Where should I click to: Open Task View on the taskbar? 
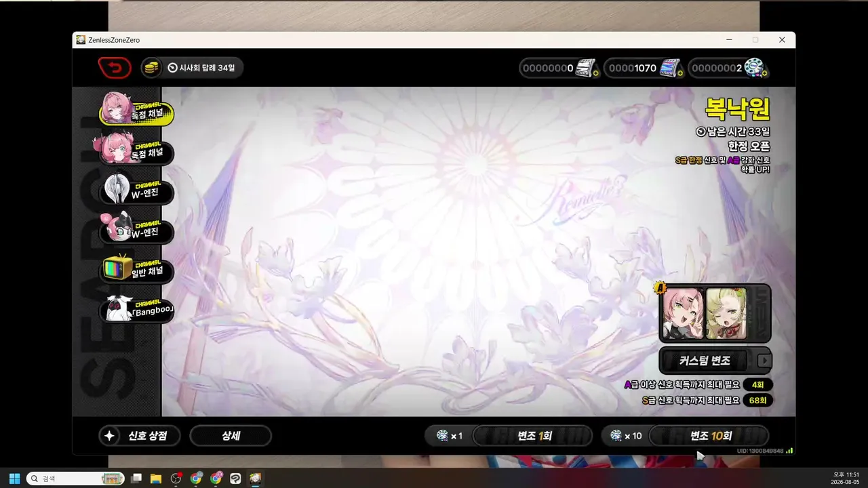pos(136,479)
